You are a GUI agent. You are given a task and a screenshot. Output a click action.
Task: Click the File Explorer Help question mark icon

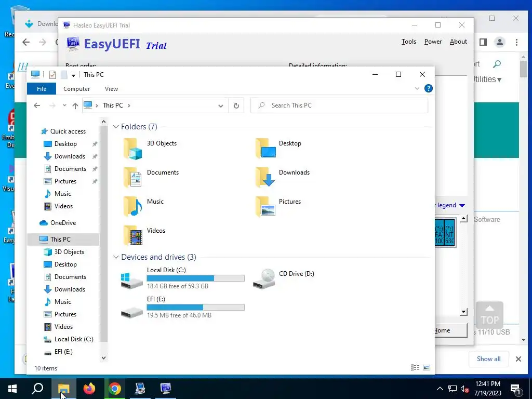click(429, 88)
